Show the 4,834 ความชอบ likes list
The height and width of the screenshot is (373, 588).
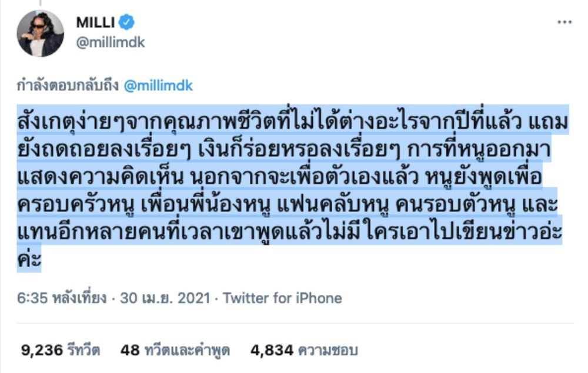[x=304, y=350]
